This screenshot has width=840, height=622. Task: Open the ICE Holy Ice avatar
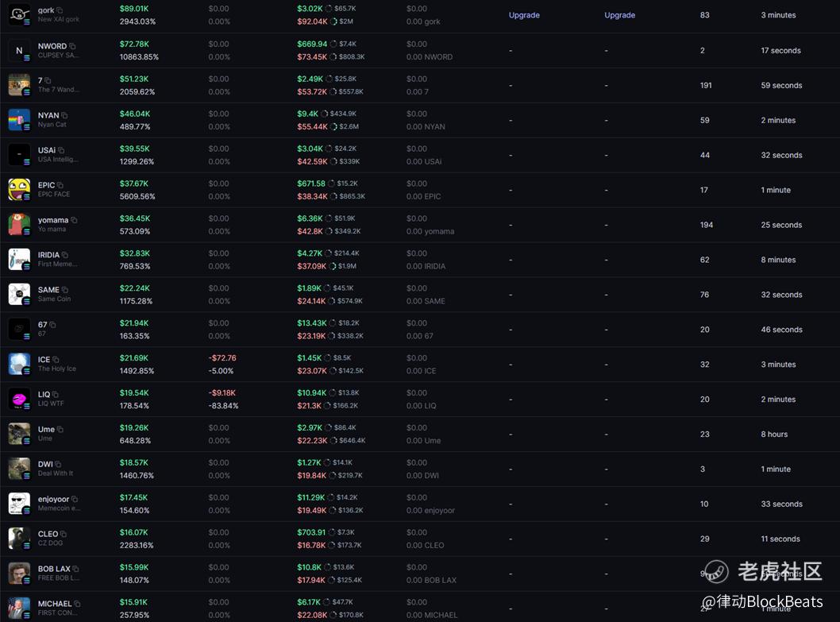click(19, 364)
